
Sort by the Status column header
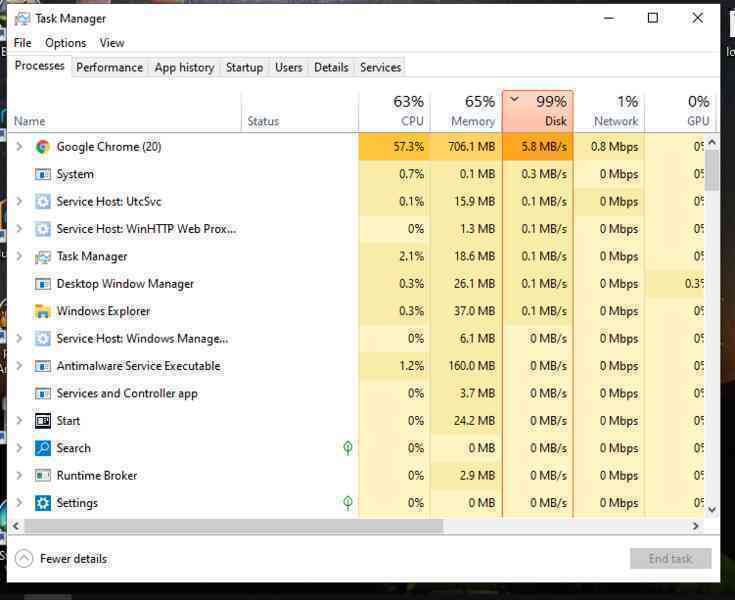[x=300, y=112]
